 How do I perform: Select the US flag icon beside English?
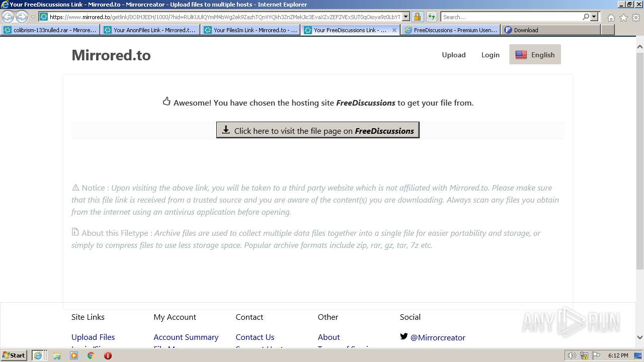521,55
